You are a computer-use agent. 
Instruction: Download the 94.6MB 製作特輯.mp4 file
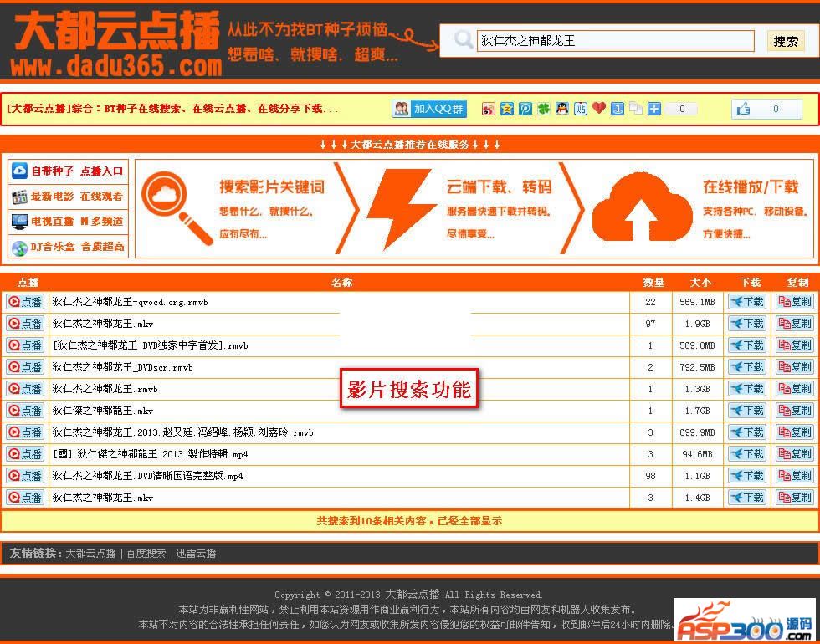coord(746,453)
